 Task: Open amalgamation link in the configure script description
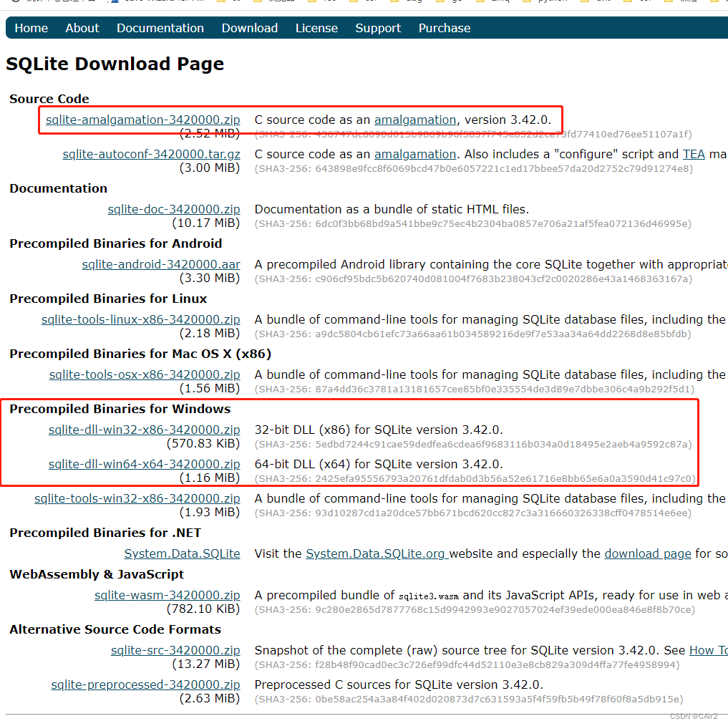click(x=415, y=154)
